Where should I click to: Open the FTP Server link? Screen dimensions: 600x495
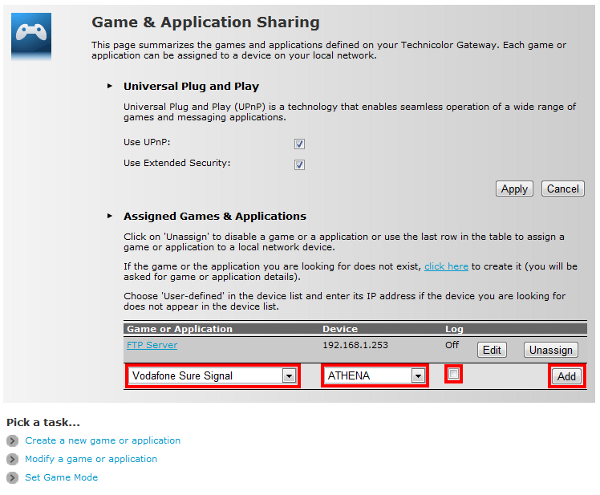tap(152, 345)
